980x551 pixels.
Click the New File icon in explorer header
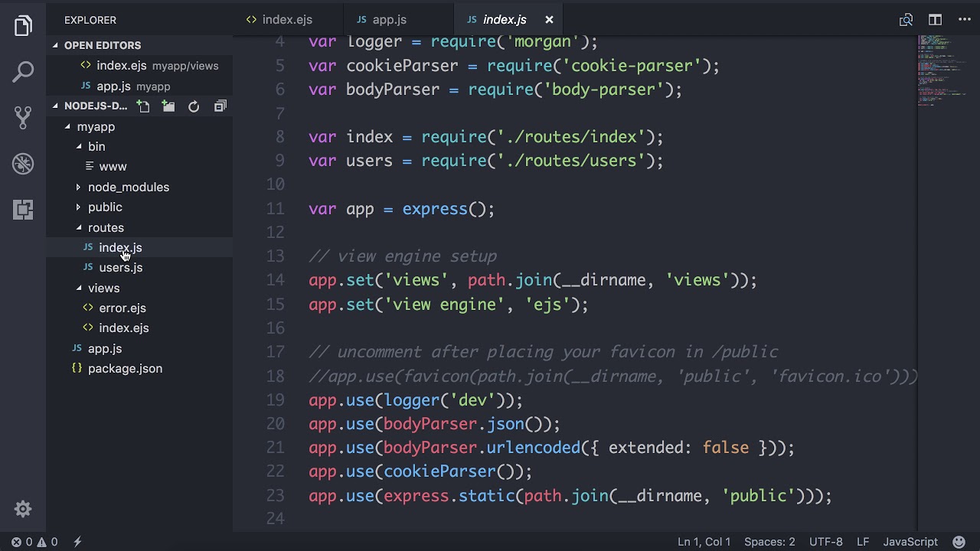[143, 106]
